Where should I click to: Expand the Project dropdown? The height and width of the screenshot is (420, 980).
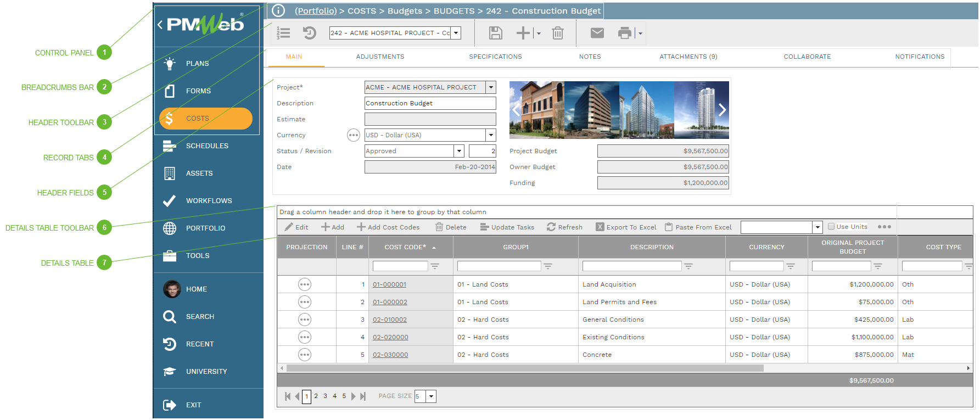491,87
